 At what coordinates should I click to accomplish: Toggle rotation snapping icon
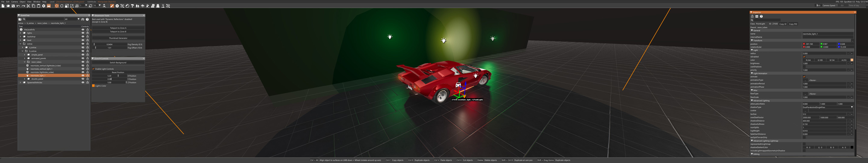(x=90, y=6)
